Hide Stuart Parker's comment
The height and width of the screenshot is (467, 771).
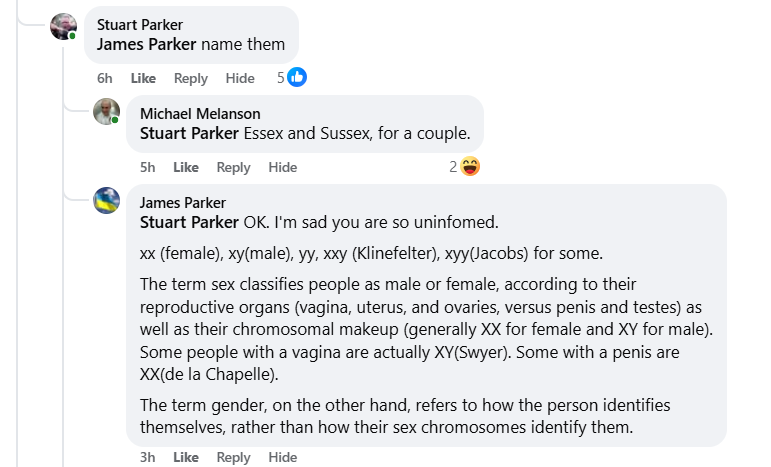tap(240, 79)
